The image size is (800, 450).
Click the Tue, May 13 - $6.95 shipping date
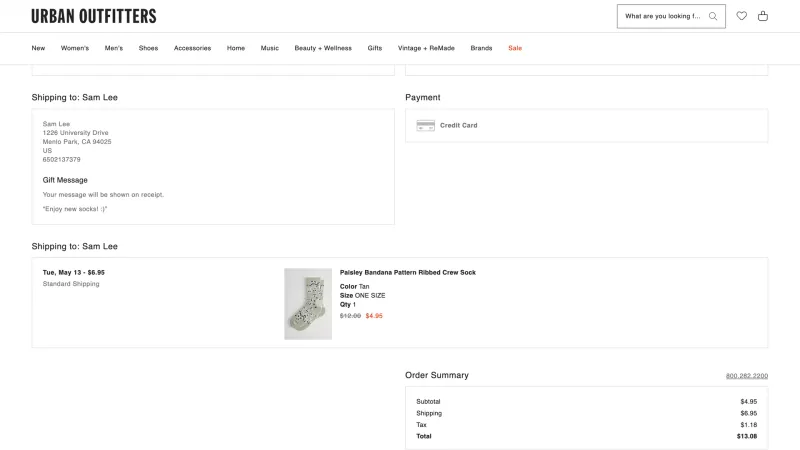(73, 272)
